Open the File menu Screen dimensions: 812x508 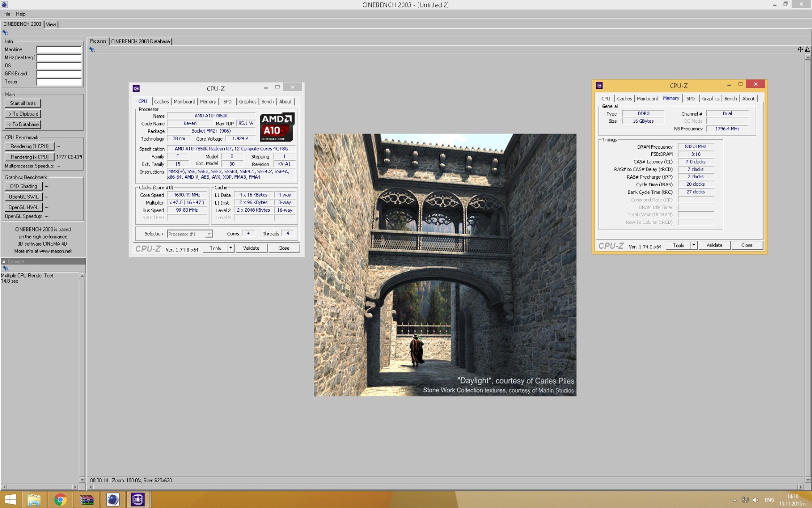click(x=7, y=14)
